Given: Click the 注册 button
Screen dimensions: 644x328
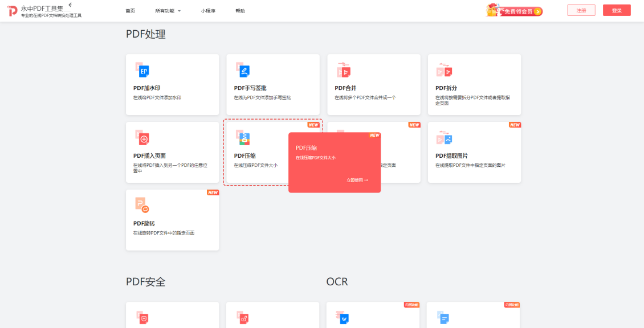Looking at the screenshot, I should (581, 10).
